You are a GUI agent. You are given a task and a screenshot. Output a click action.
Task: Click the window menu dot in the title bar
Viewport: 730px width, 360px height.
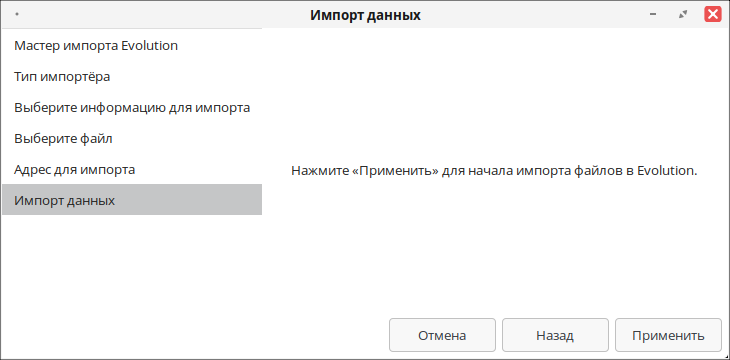(x=17, y=14)
